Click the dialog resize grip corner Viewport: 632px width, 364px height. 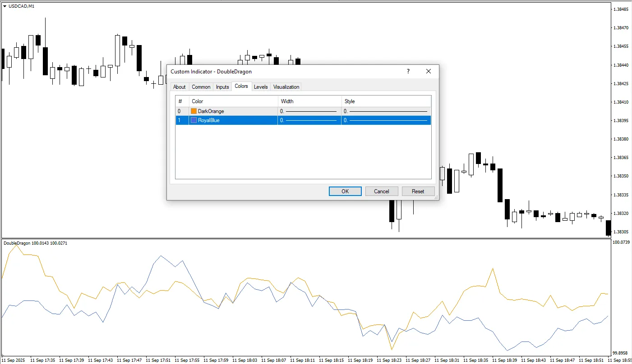[x=436, y=198]
